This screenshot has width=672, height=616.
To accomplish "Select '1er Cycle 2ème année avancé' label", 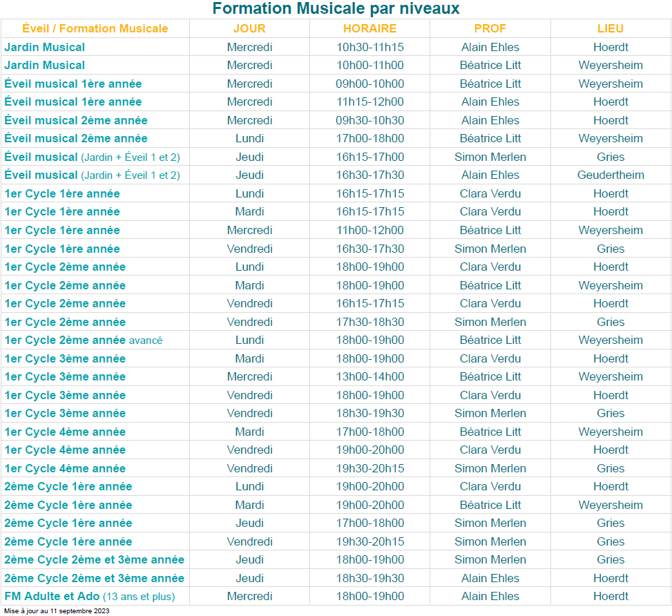I will pyautogui.click(x=84, y=340).
